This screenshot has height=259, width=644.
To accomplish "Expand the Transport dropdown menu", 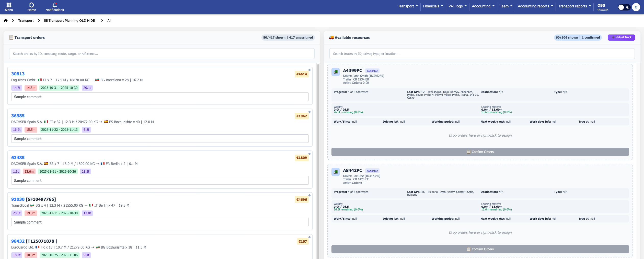I will [408, 6].
